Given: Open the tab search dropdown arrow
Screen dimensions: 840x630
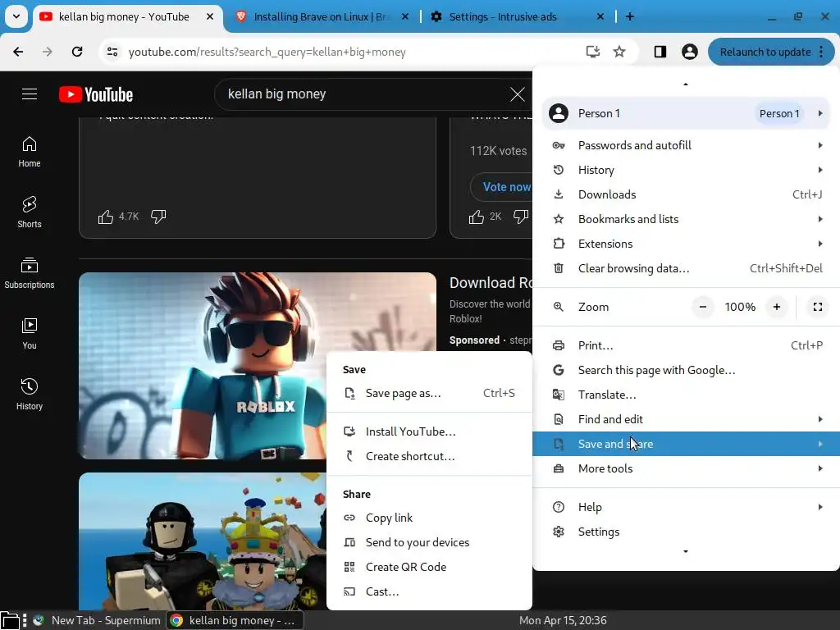Looking at the screenshot, I should 16,16.
